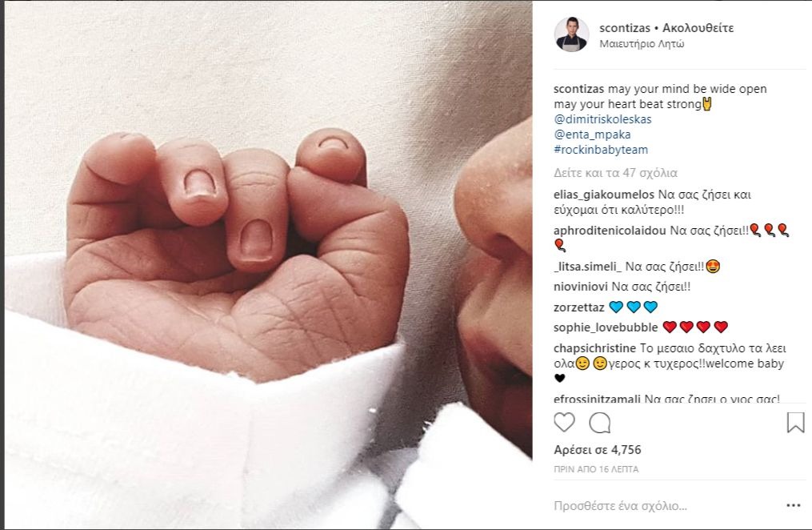The image size is (812, 530).
Task: Expand Δείτε και τα 47 σχόλια
Action: click(x=615, y=173)
